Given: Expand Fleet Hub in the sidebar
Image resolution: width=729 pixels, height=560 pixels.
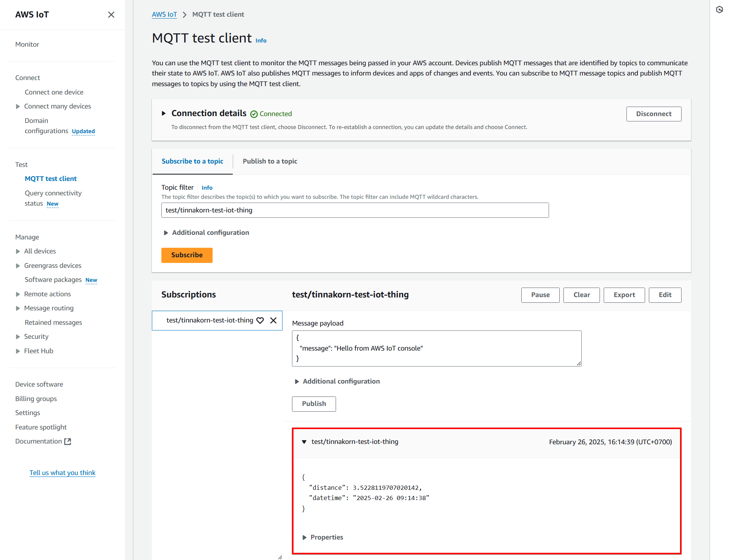Looking at the screenshot, I should (18, 351).
